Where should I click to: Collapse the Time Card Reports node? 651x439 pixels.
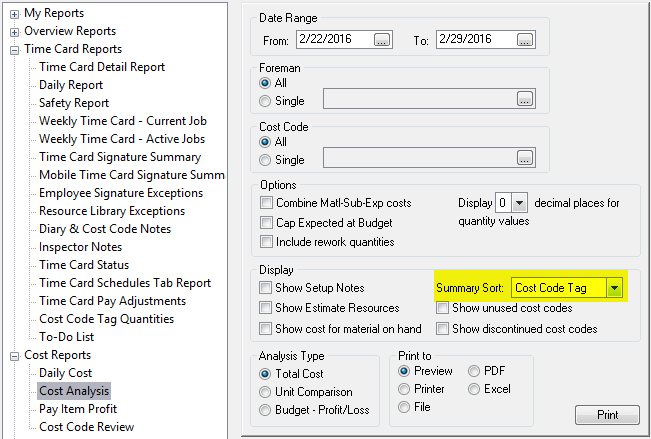[x=15, y=50]
